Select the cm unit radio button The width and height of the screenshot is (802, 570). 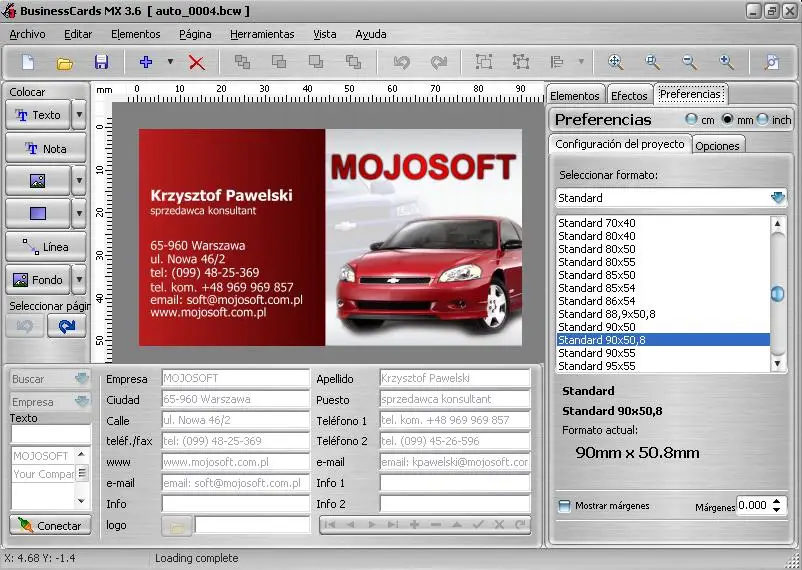tap(691, 119)
